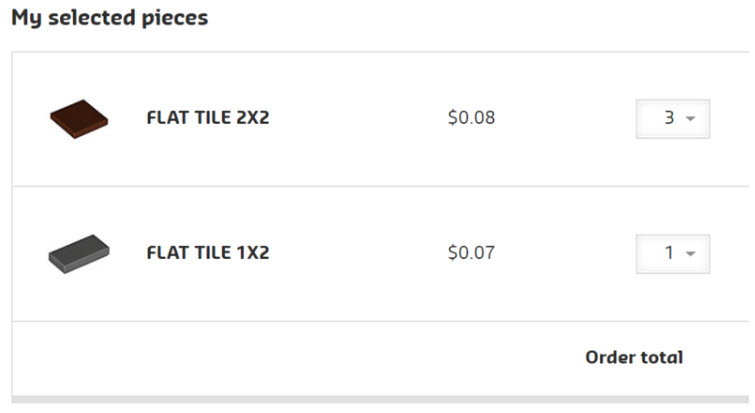Viewport: 755px width, 413px height.
Task: Click the Order total label
Action: coord(634,357)
